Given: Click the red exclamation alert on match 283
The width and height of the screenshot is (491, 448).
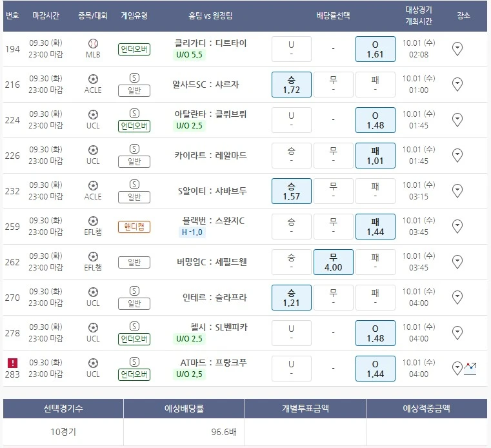Looking at the screenshot, I should pyautogui.click(x=12, y=363).
